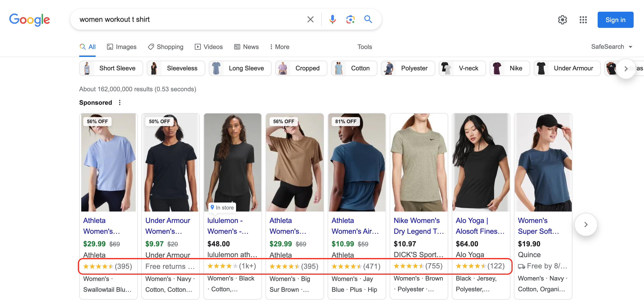644x303 pixels.
Task: Open the Sponsored three-dot options menu
Action: (120, 103)
